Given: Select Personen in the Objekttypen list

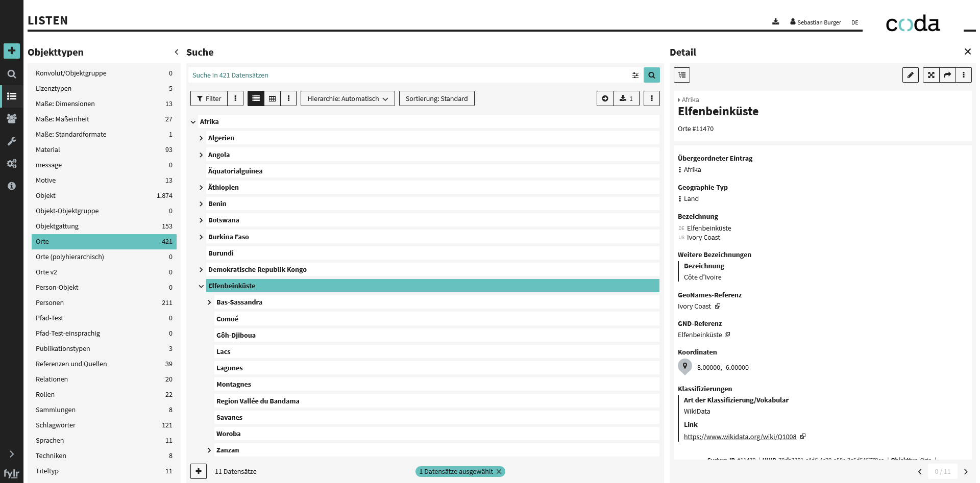Looking at the screenshot, I should coord(50,302).
